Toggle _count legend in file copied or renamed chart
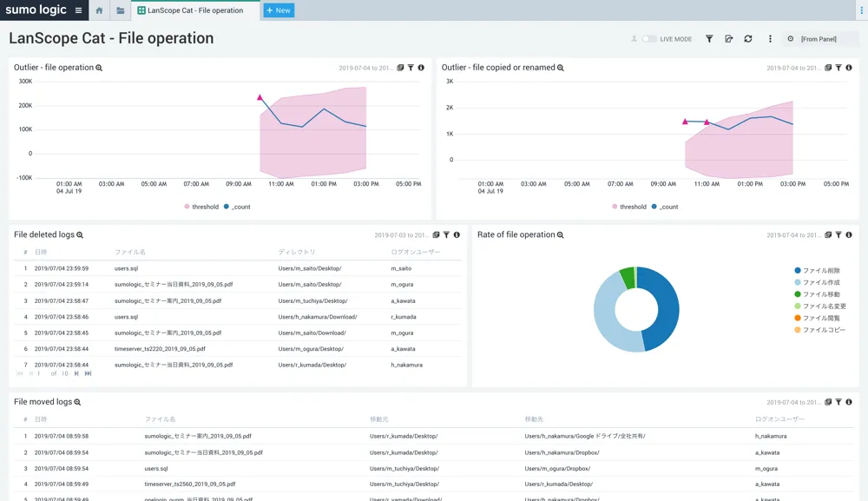 (x=665, y=207)
